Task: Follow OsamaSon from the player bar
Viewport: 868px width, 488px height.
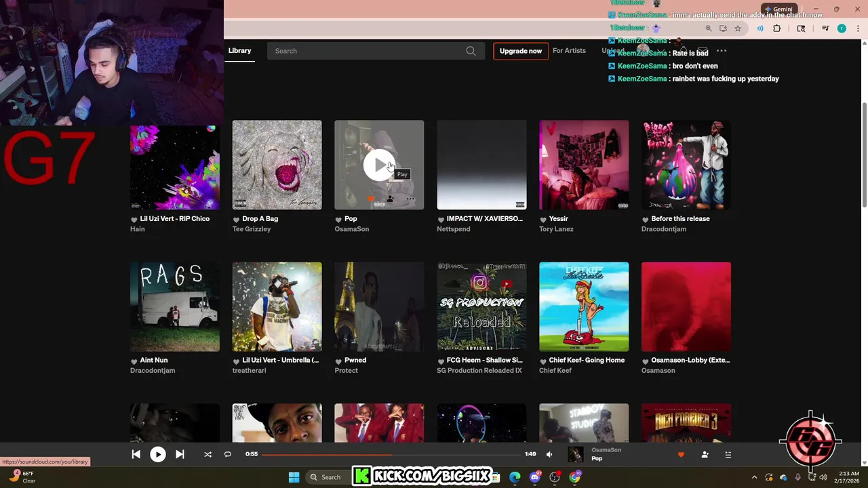Action: point(705,455)
